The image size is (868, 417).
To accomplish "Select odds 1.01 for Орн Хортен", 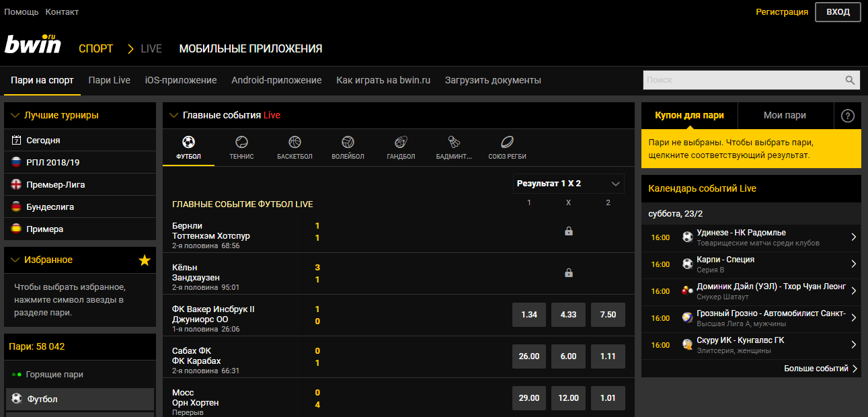I will tap(608, 398).
